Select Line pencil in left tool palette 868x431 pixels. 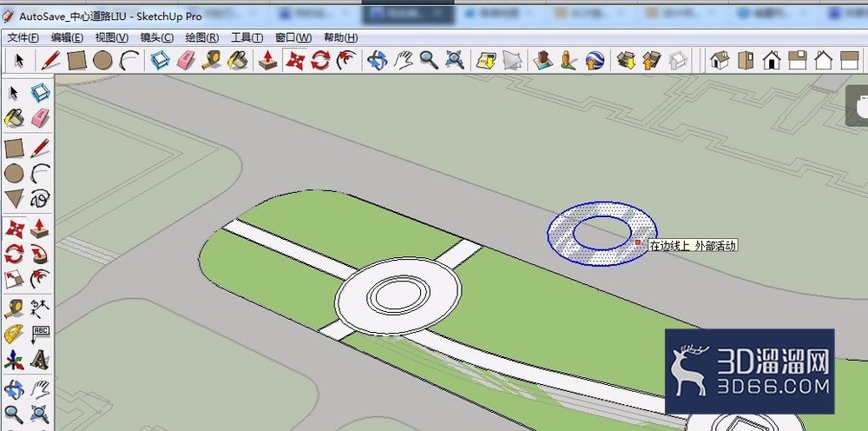click(x=40, y=148)
